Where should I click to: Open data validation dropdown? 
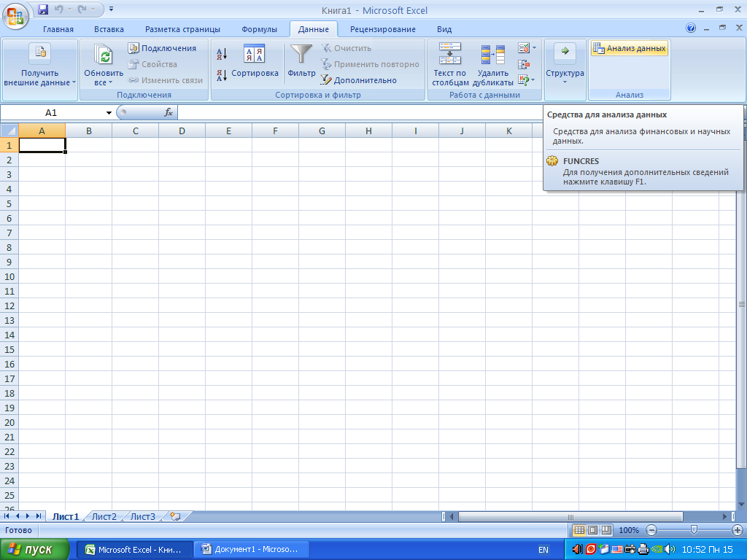(533, 48)
